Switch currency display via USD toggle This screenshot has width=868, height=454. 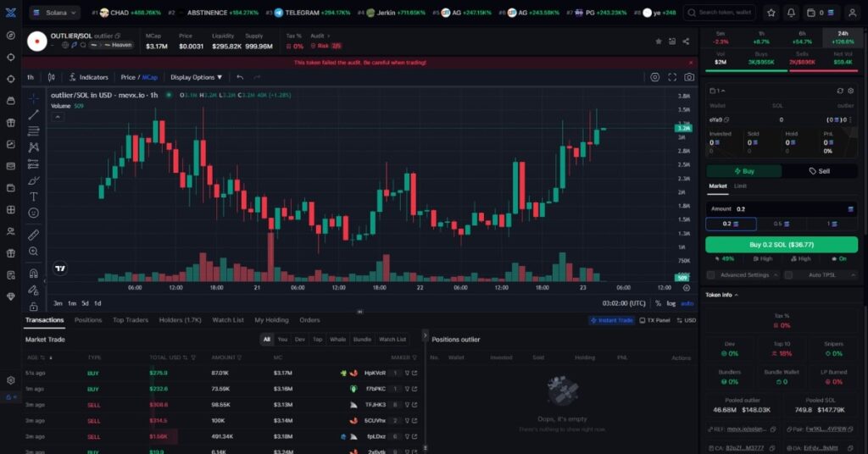click(687, 320)
